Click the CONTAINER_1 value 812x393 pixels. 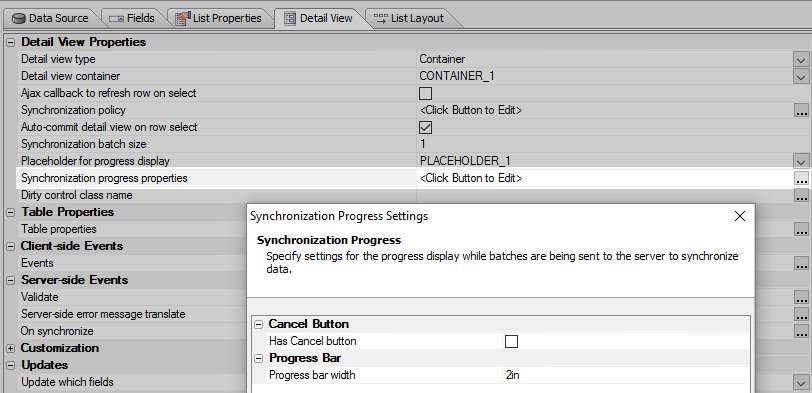tap(457, 76)
